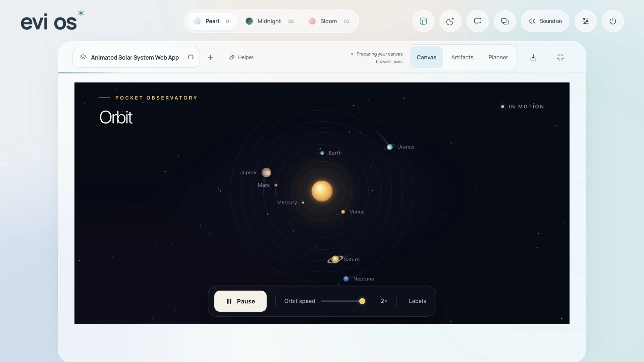Click the Mars label

click(x=264, y=185)
